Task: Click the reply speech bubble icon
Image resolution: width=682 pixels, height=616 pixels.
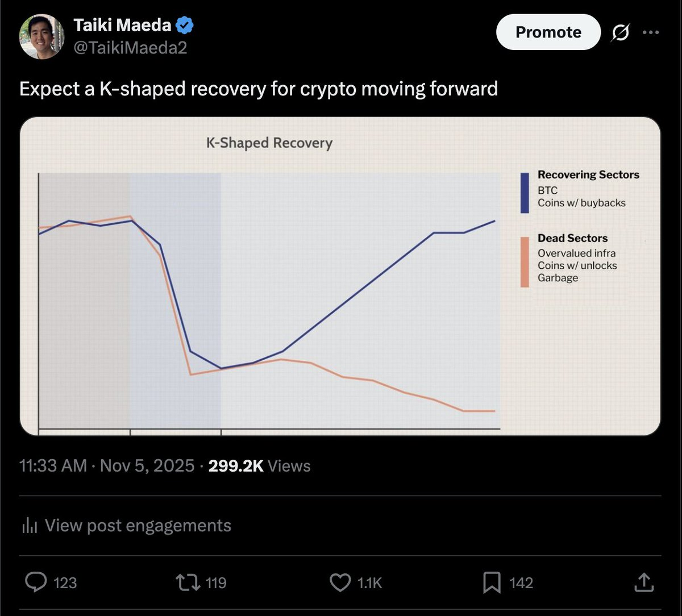Action: tap(37, 582)
